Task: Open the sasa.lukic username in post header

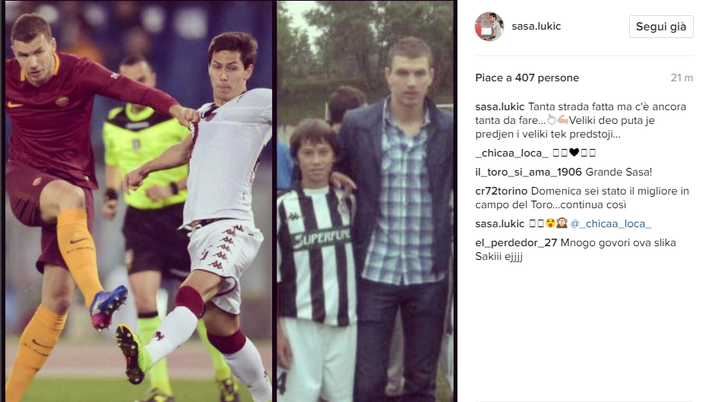Action: click(536, 26)
